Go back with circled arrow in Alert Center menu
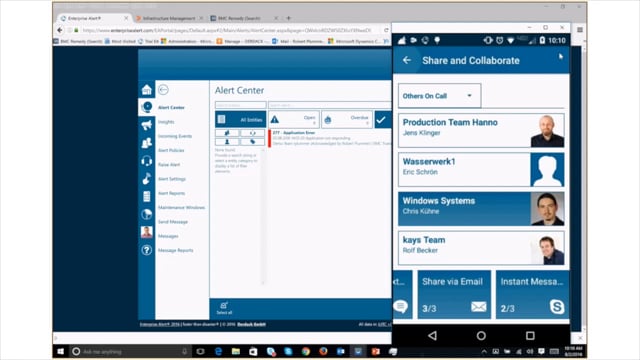This screenshot has height=360, width=640. [163, 89]
